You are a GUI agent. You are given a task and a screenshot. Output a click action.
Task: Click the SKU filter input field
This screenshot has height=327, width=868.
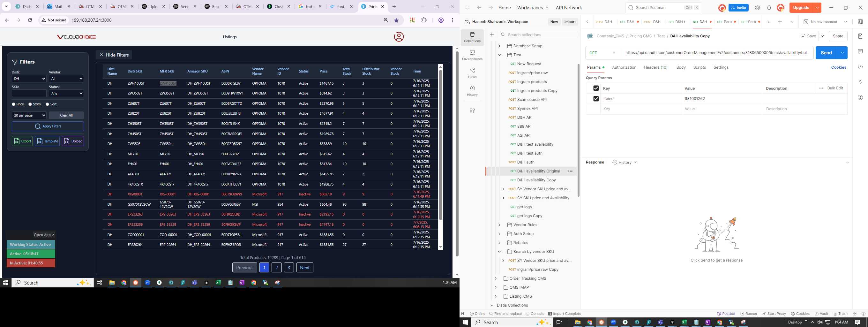click(29, 93)
